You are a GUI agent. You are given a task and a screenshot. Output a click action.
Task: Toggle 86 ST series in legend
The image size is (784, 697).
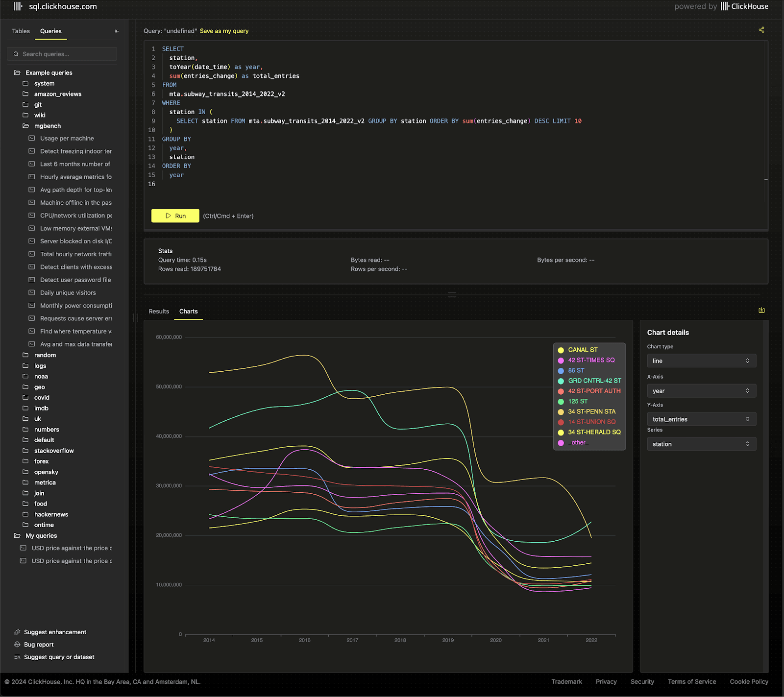point(576,371)
